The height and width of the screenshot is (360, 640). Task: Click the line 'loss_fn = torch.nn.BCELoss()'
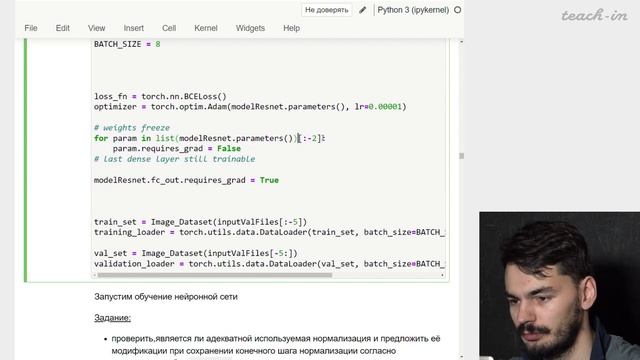tap(160, 96)
